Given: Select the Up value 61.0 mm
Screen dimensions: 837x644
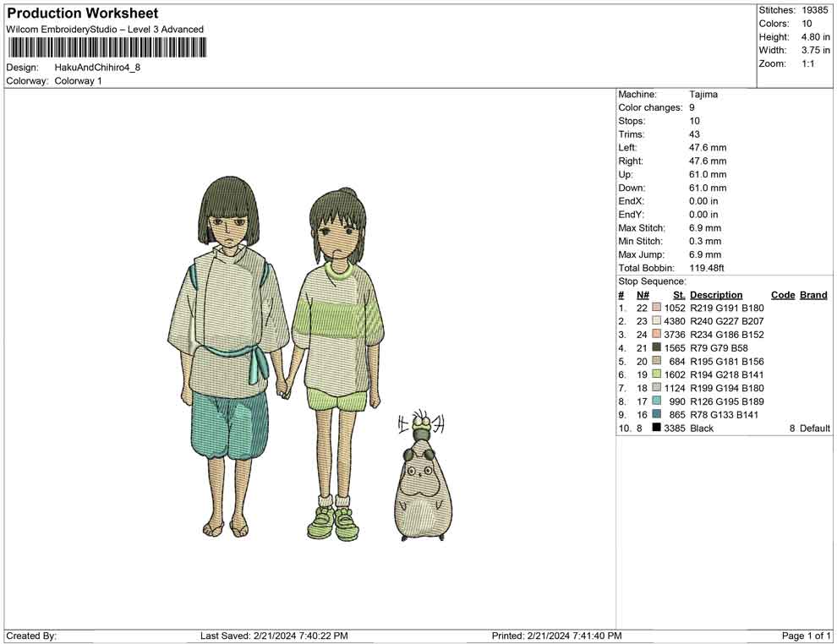Looking at the screenshot, I should coord(708,174).
